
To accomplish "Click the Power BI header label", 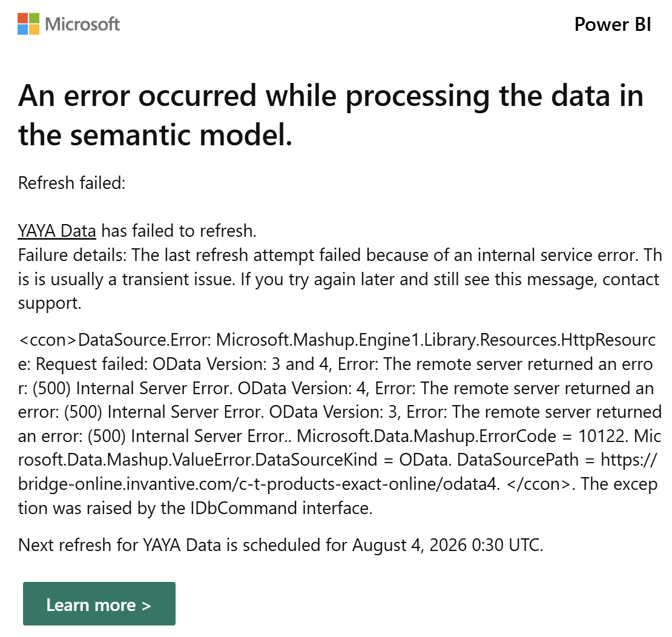I will (x=613, y=24).
